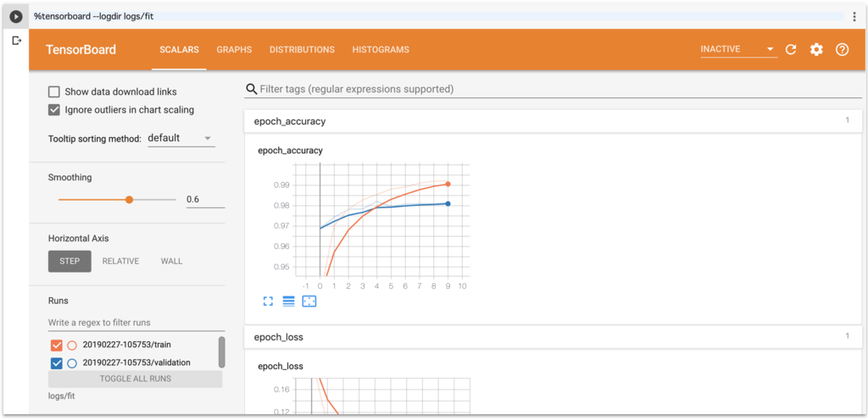The height and width of the screenshot is (420, 868).
Task: Click the TensorBoard logo title
Action: [81, 50]
